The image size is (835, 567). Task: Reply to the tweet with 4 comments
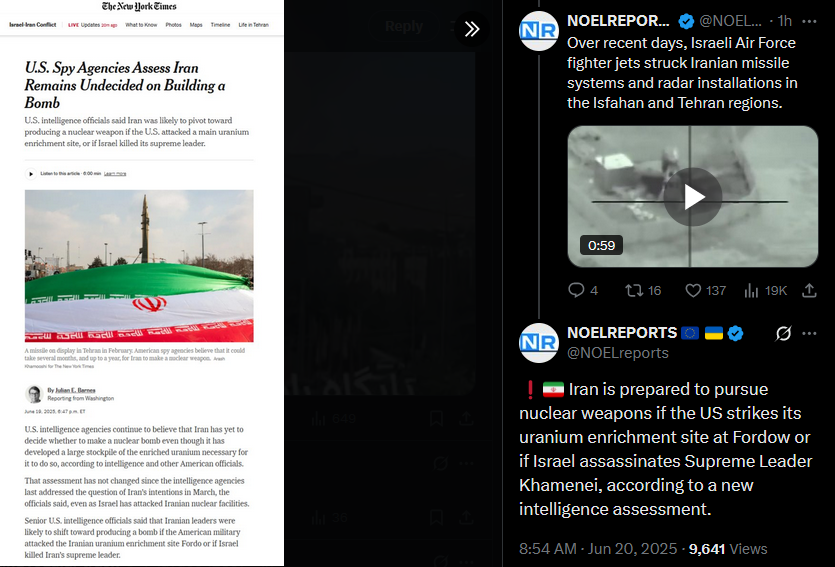[583, 290]
